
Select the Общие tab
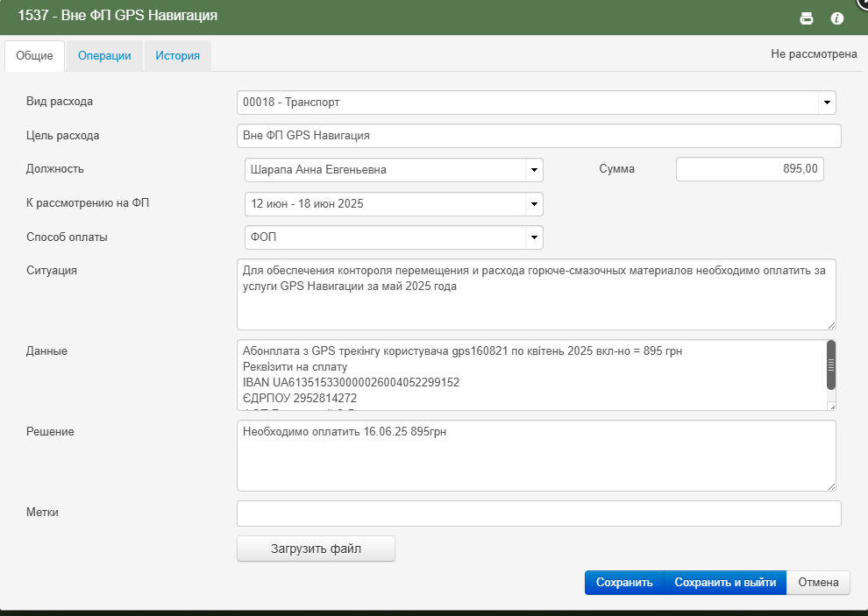(34, 56)
